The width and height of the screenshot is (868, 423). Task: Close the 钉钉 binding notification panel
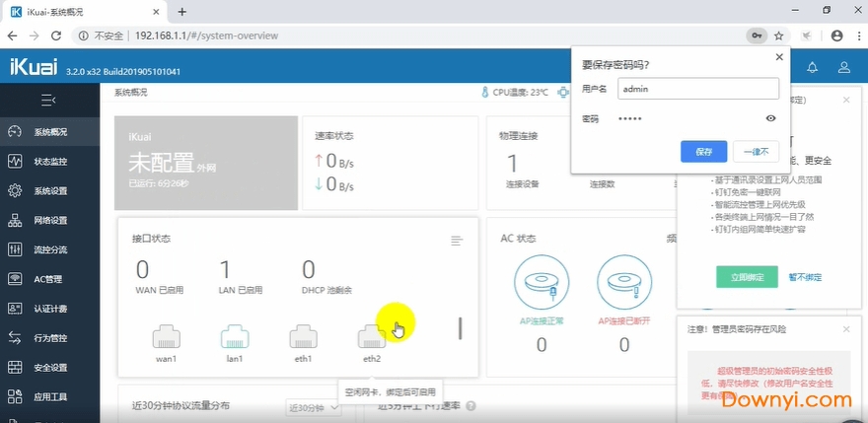click(x=846, y=100)
